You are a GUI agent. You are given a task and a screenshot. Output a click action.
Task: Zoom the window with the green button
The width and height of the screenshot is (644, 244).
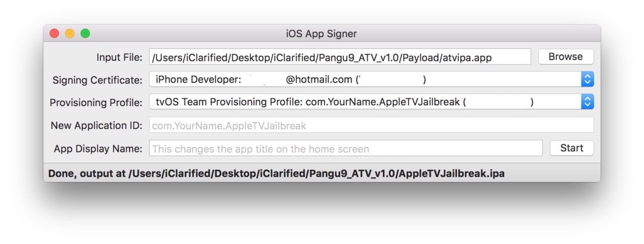point(85,34)
